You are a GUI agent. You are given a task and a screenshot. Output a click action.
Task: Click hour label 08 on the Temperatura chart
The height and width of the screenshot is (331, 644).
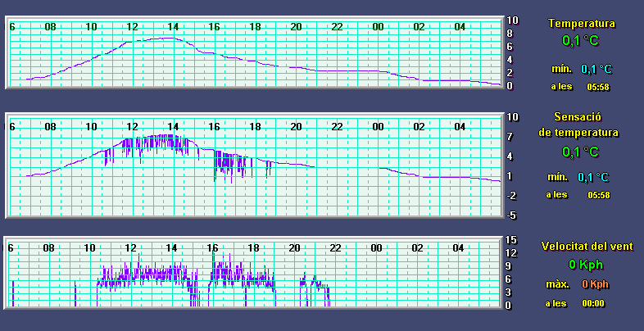coord(50,27)
